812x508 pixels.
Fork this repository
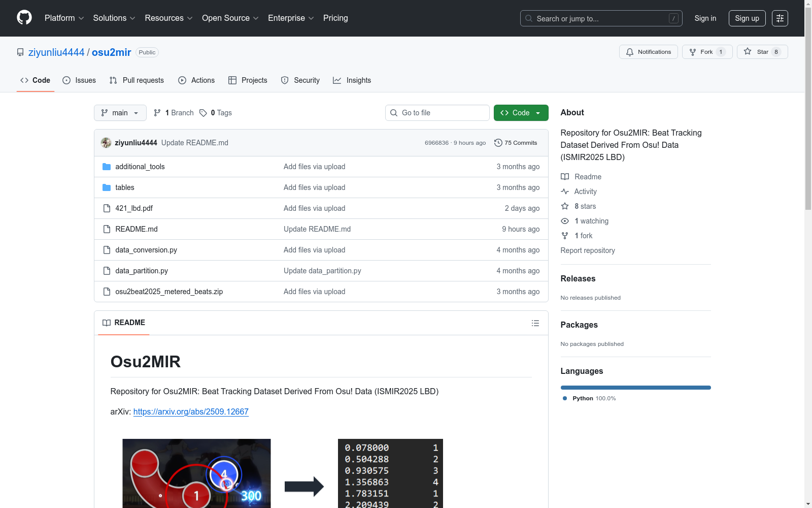(707, 52)
